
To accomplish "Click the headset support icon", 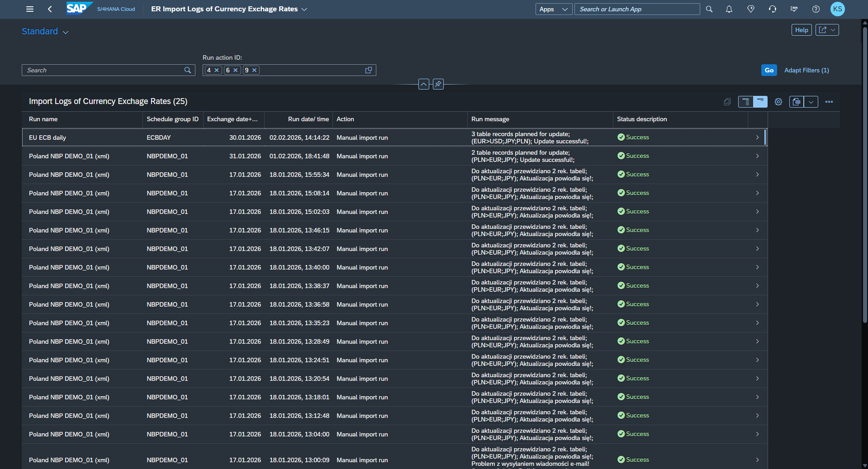I will click(772, 9).
